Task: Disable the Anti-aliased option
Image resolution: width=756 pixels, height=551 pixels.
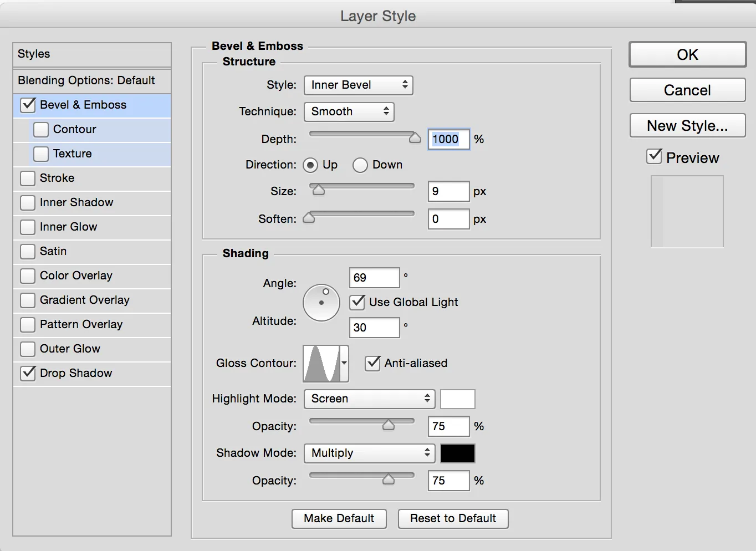Action: point(372,364)
